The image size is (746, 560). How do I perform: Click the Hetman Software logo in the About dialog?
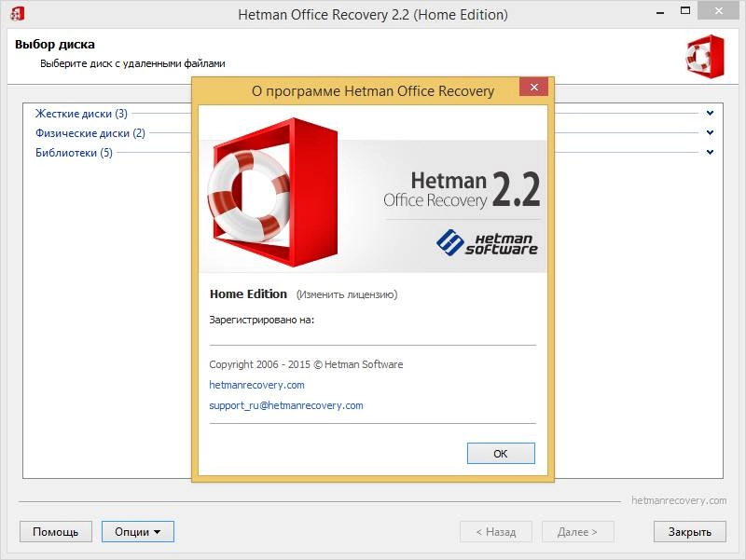click(487, 243)
